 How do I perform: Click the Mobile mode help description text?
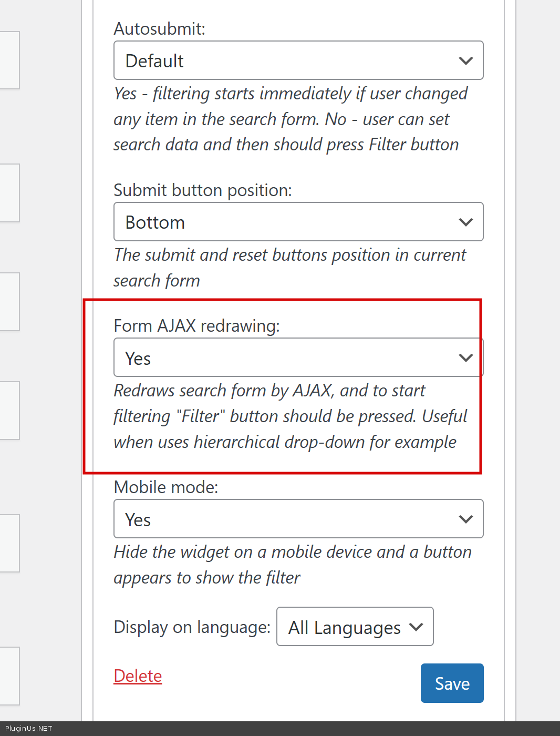click(x=292, y=565)
